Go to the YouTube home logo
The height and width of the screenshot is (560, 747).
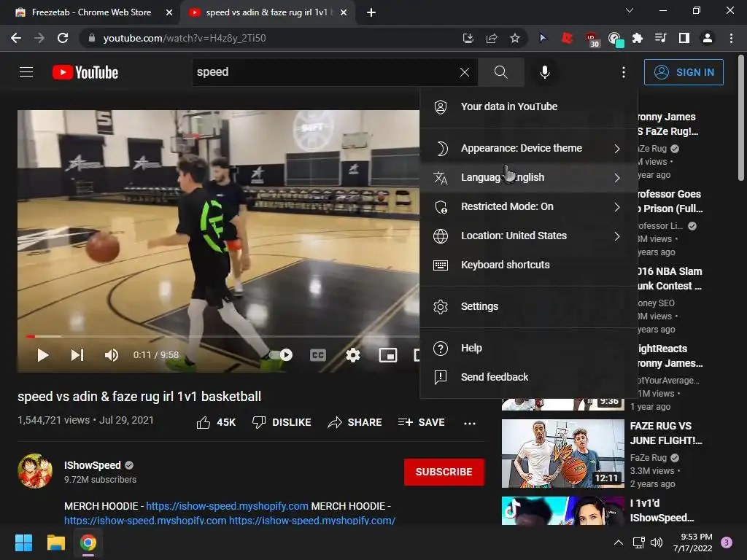85,72
